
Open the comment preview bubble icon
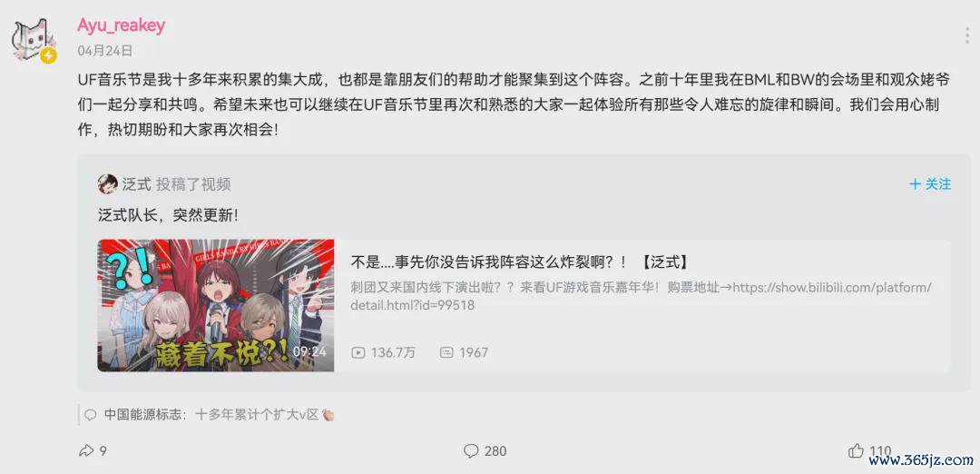point(91,415)
